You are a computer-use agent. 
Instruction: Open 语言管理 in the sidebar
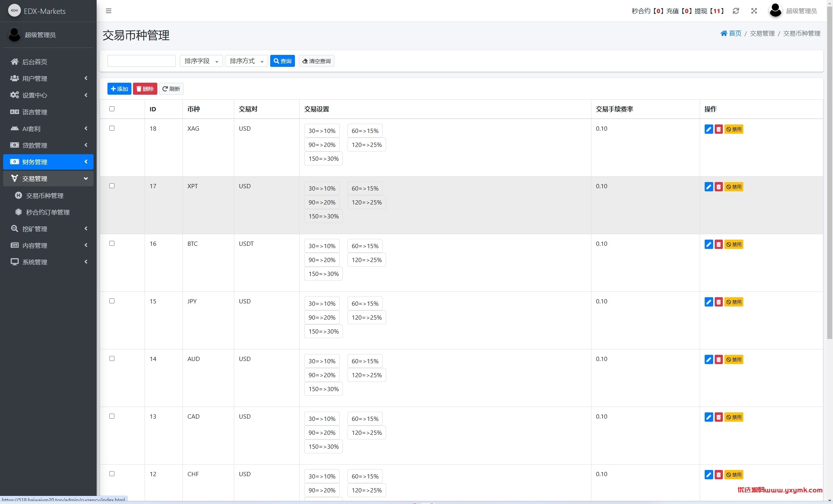point(48,112)
